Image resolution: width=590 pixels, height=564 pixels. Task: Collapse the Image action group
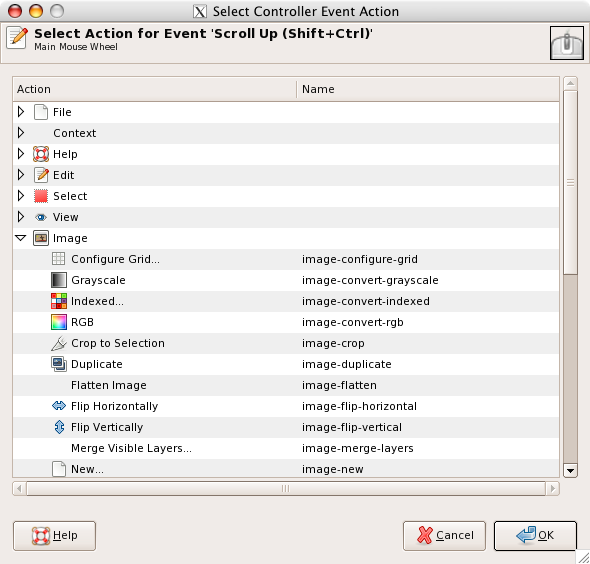click(21, 238)
